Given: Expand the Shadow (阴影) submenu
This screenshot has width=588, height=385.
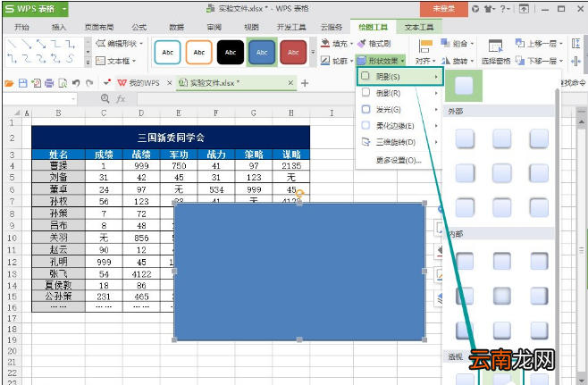Looking at the screenshot, I should (399, 77).
